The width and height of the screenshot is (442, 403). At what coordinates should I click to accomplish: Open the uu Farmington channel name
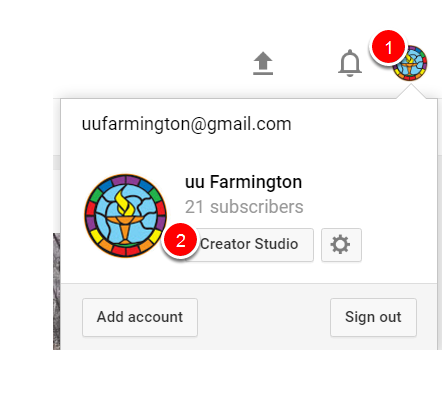(x=243, y=182)
